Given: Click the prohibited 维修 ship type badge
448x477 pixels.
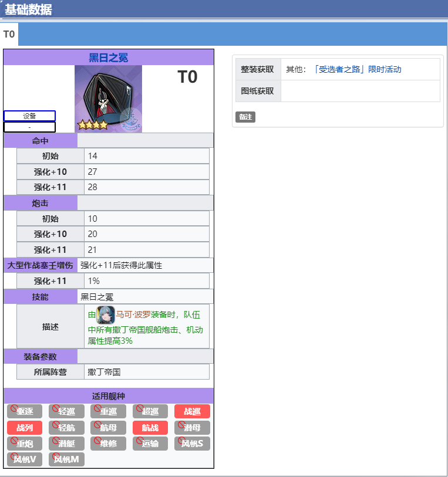Looking at the screenshot, I should 109,444.
